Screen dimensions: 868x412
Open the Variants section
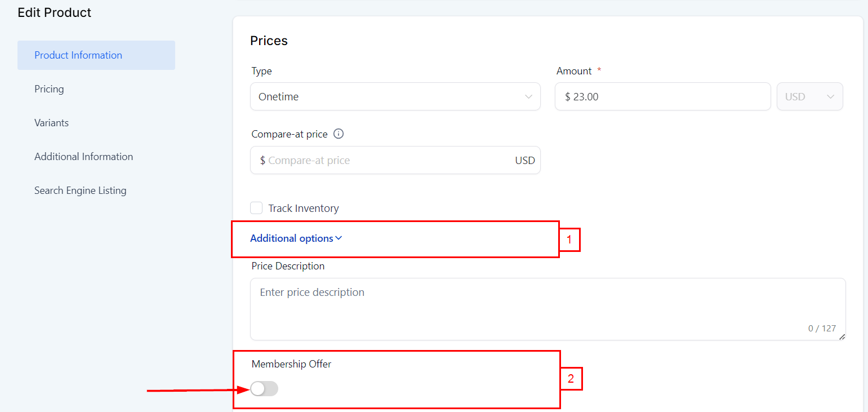pyautogui.click(x=51, y=123)
